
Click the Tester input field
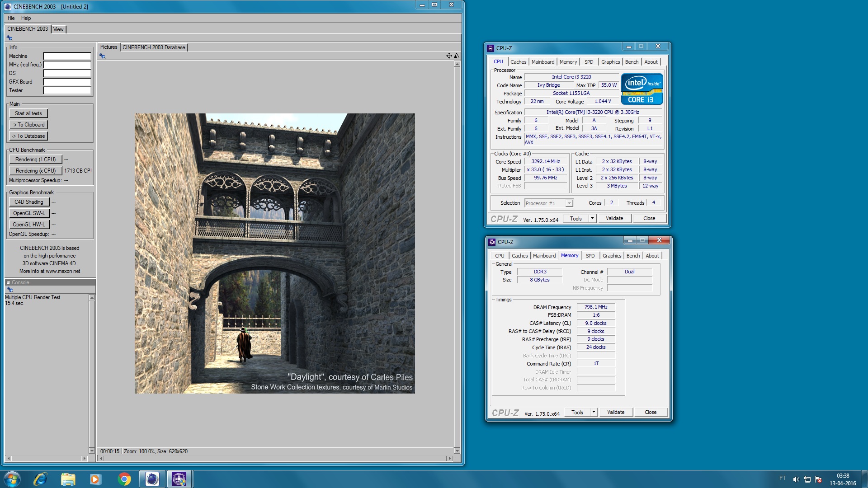pyautogui.click(x=67, y=90)
